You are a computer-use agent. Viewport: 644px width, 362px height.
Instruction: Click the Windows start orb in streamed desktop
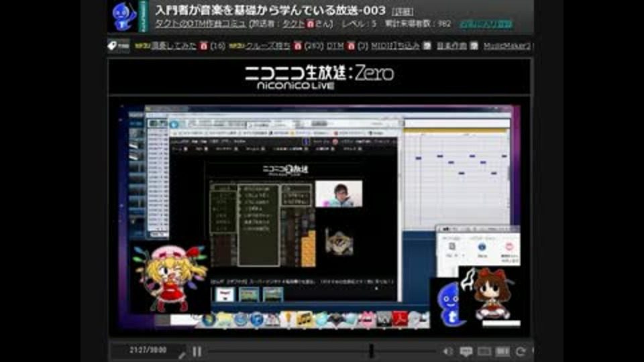[209, 320]
